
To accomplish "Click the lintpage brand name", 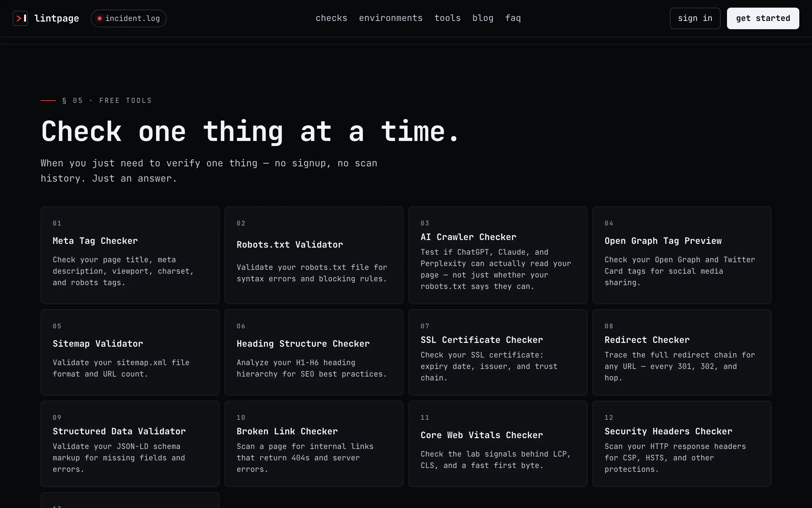I will click(x=57, y=18).
